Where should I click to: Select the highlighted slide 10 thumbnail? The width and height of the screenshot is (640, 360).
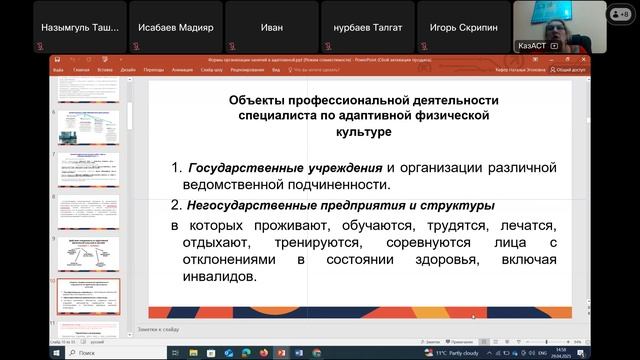[89, 297]
